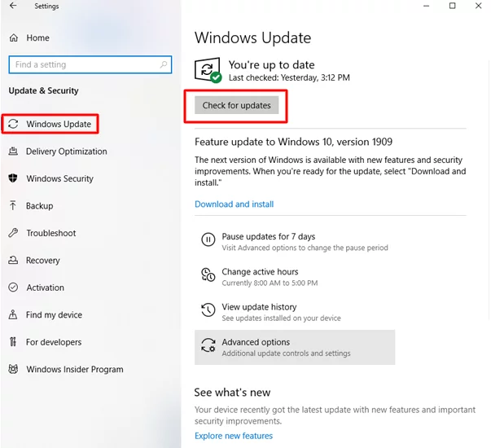Select Recovery in the sidebar
The height and width of the screenshot is (448, 491).
pyautogui.click(x=42, y=261)
